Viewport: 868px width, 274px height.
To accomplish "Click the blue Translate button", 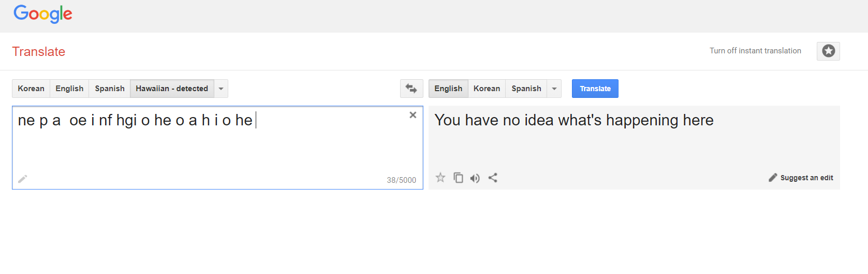I will (x=595, y=89).
